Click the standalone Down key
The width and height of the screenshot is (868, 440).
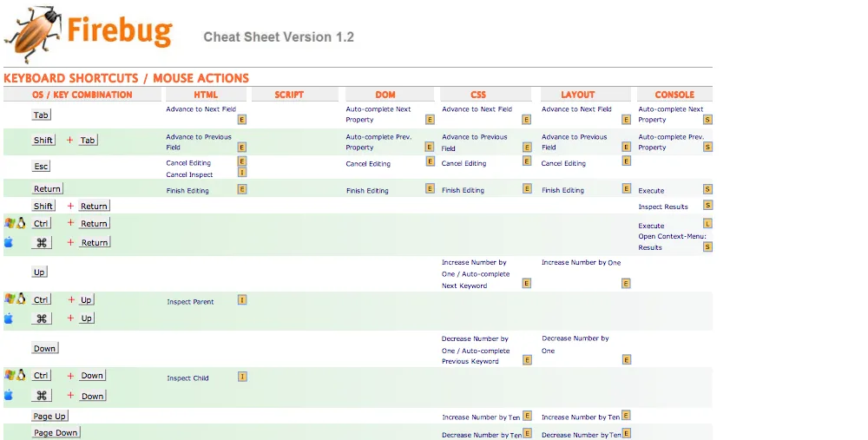click(x=44, y=348)
